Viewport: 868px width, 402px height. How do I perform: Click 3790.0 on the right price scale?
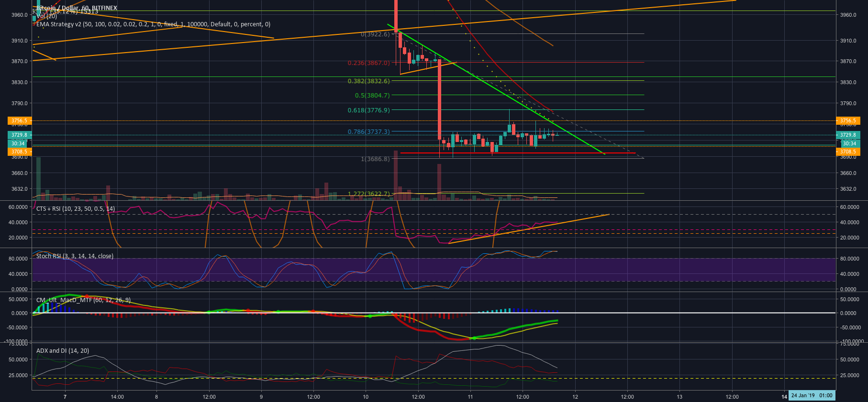[848, 103]
